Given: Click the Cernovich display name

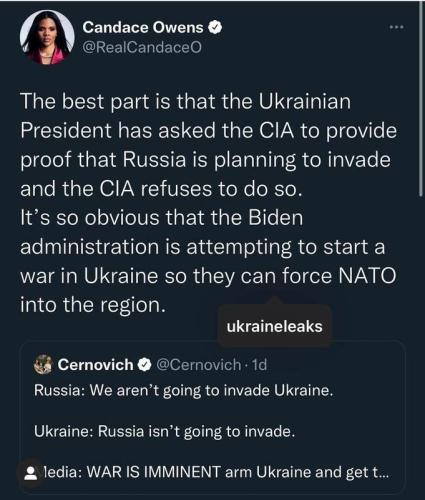Looking at the screenshot, I should coord(95,365).
